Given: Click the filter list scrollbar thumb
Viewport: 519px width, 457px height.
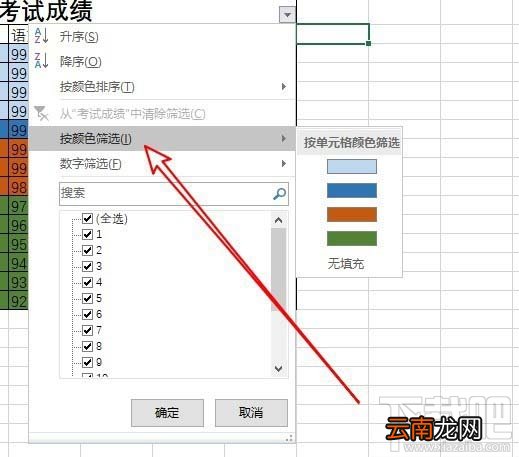Looking at the screenshot, I should pos(279,270).
